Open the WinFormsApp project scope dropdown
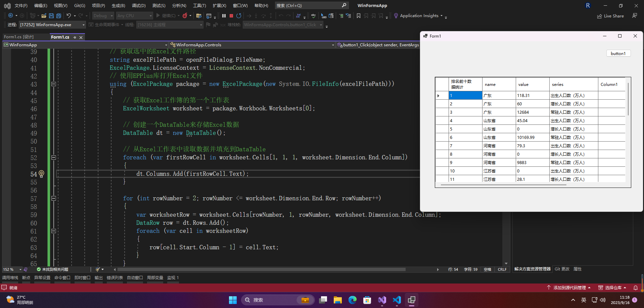This screenshot has height=308, width=644. (85, 45)
